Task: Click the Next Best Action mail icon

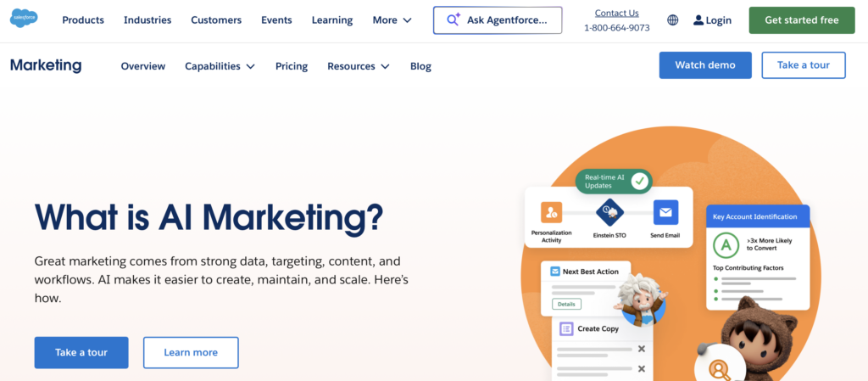Action: pos(554,272)
